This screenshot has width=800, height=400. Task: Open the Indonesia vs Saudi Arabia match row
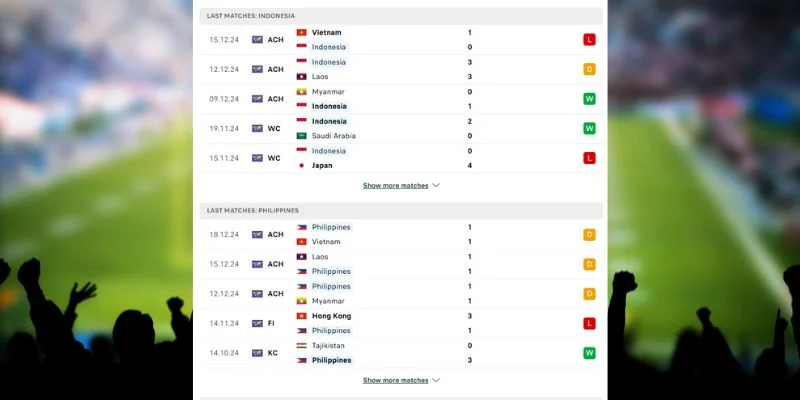(x=400, y=128)
